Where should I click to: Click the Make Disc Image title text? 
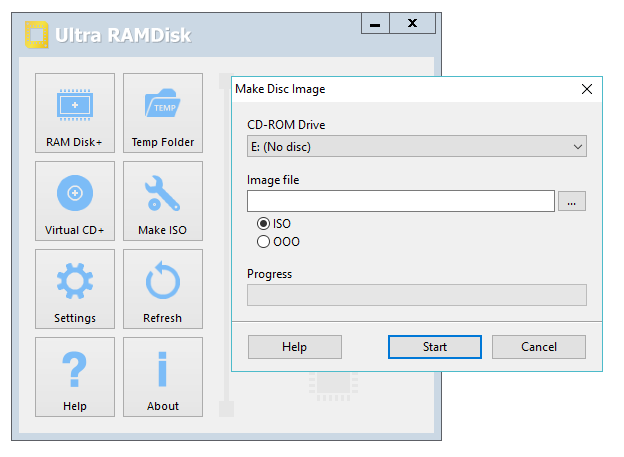[x=280, y=89]
